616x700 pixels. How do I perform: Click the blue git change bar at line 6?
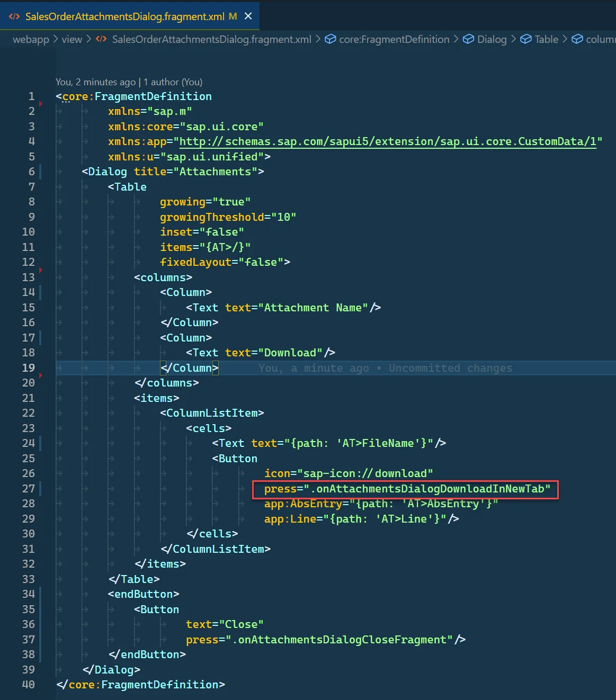[41, 172]
